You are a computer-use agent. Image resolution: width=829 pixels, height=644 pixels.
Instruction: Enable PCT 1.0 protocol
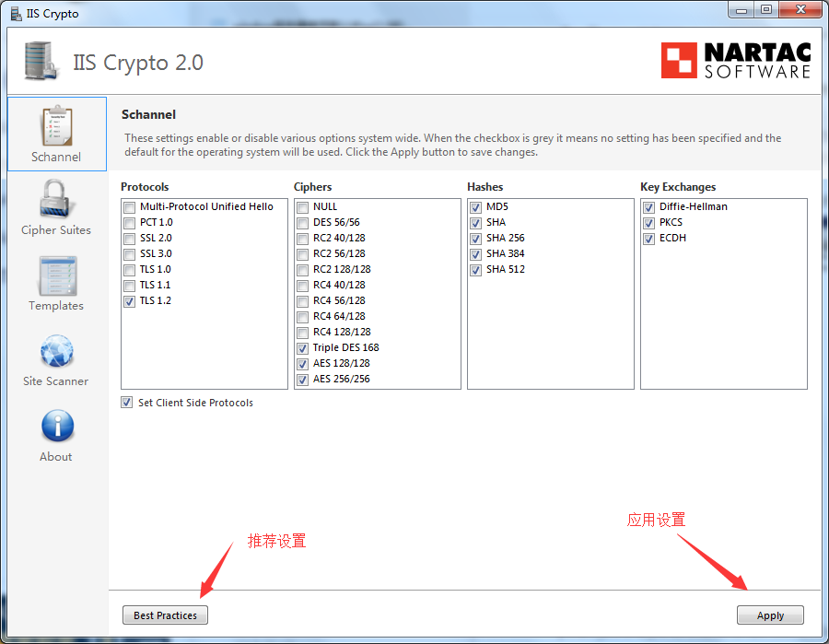pyautogui.click(x=130, y=223)
